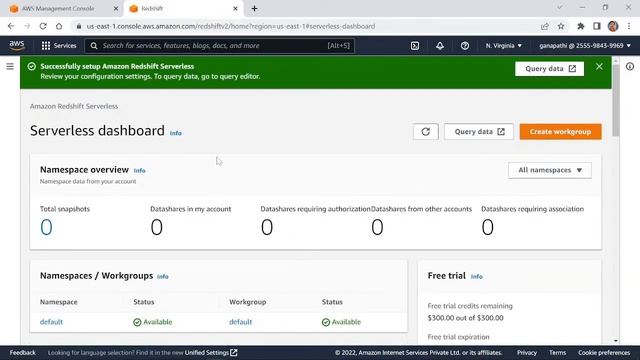
Task: Open the Terms footer link
Action: (557, 353)
